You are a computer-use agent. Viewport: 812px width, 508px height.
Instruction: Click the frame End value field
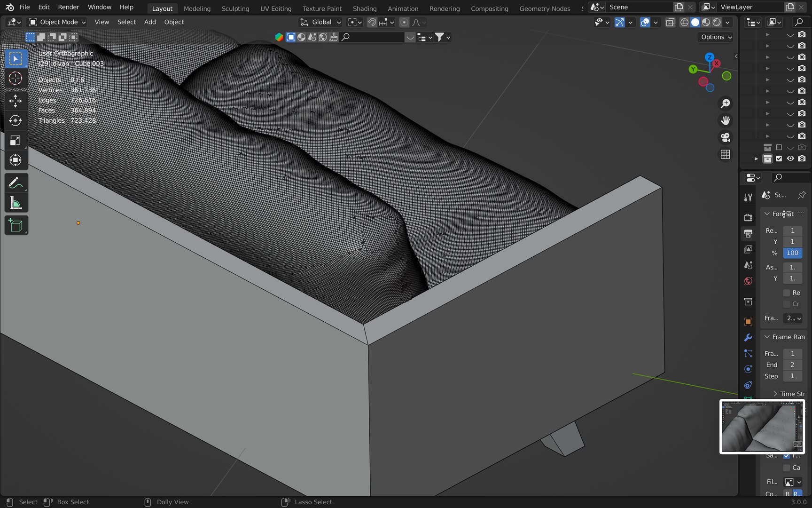[792, 365]
